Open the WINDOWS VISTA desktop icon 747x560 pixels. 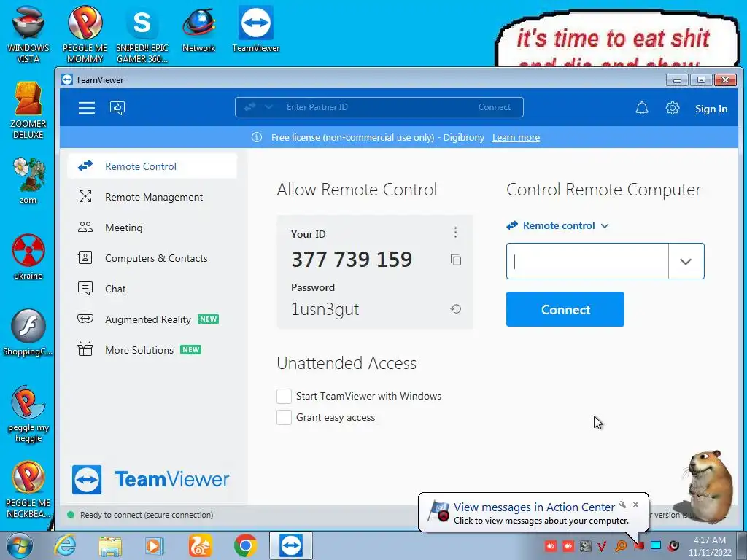pos(28,34)
